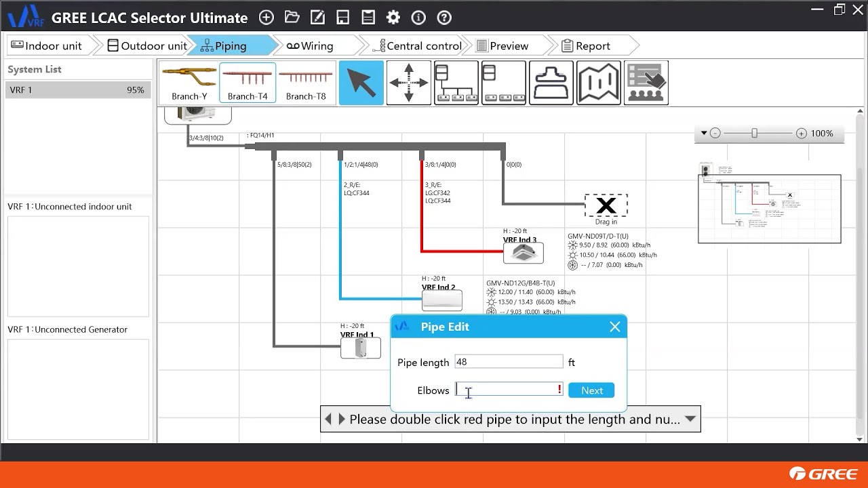Click the red pipe to VRF Ind 3
Image resolution: width=868 pixels, height=488 pixels.
tap(422, 210)
